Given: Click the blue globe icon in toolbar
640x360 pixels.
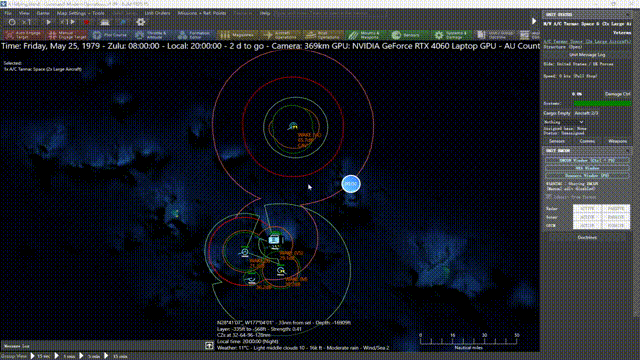Looking at the screenshot, I should pyautogui.click(x=123, y=22).
